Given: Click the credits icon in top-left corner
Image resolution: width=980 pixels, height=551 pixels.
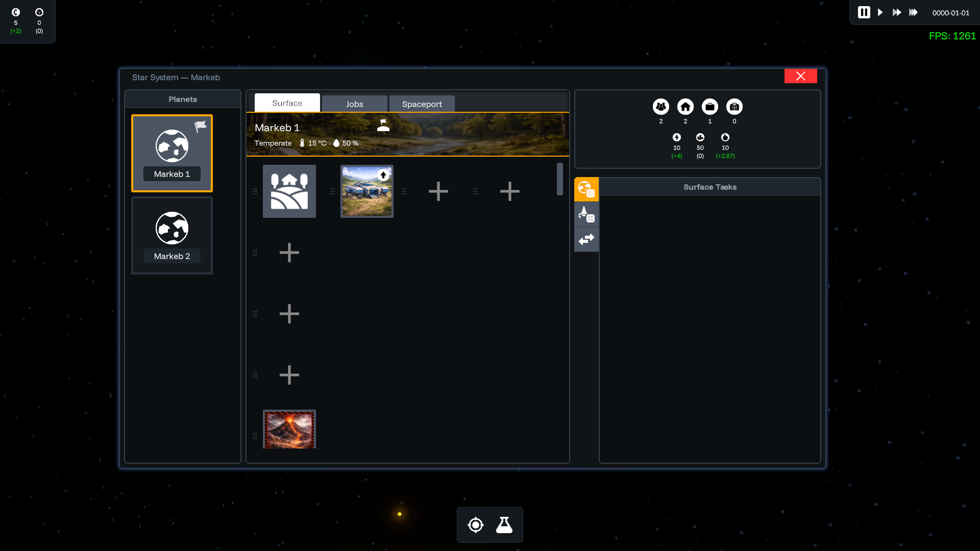Looking at the screenshot, I should pos(16,13).
